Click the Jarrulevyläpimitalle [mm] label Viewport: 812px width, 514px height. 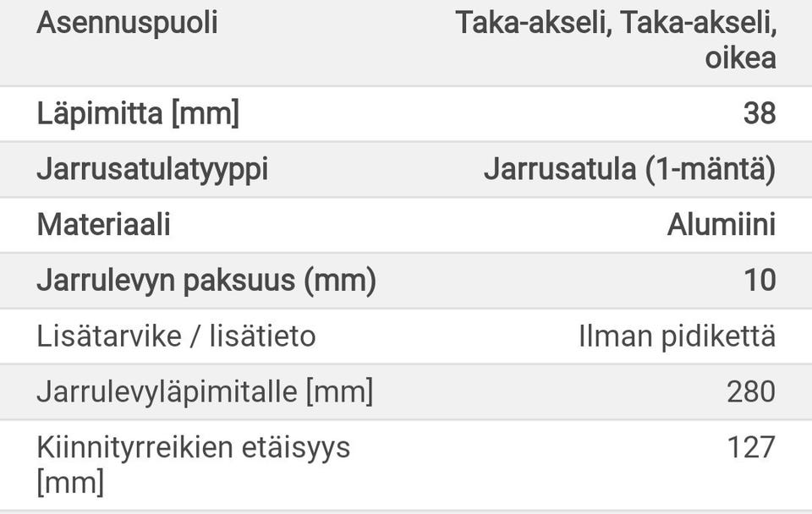[204, 391]
